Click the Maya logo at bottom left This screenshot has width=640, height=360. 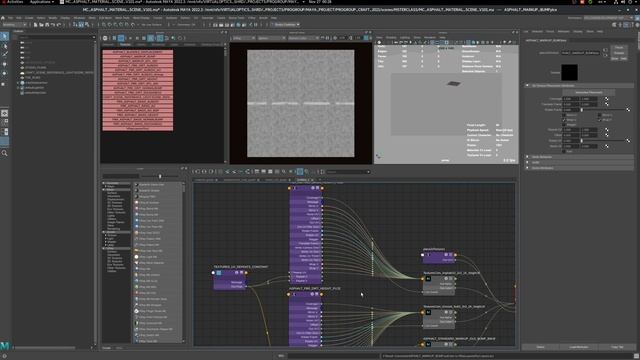click(4, 346)
